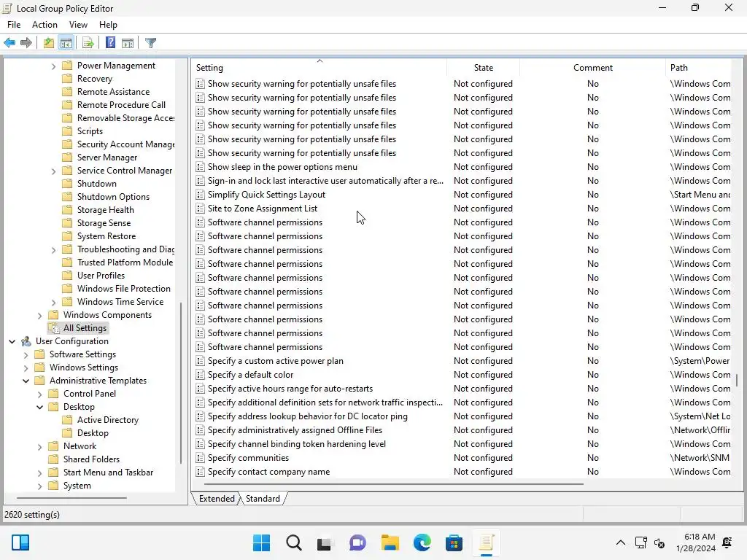This screenshot has height=560, width=747.
Task: Click the Back arrow toolbar icon
Action: (9, 43)
